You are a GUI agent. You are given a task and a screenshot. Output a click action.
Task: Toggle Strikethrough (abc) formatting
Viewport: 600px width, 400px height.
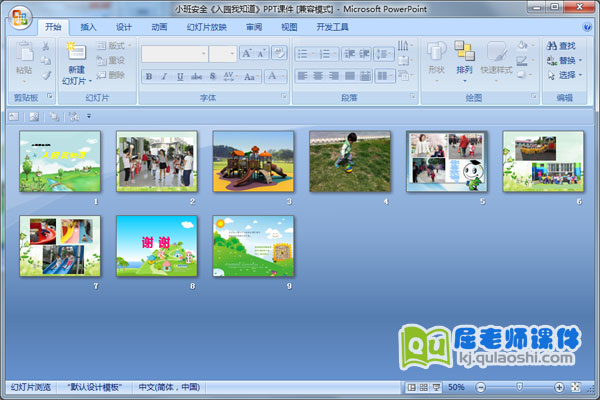(196, 77)
